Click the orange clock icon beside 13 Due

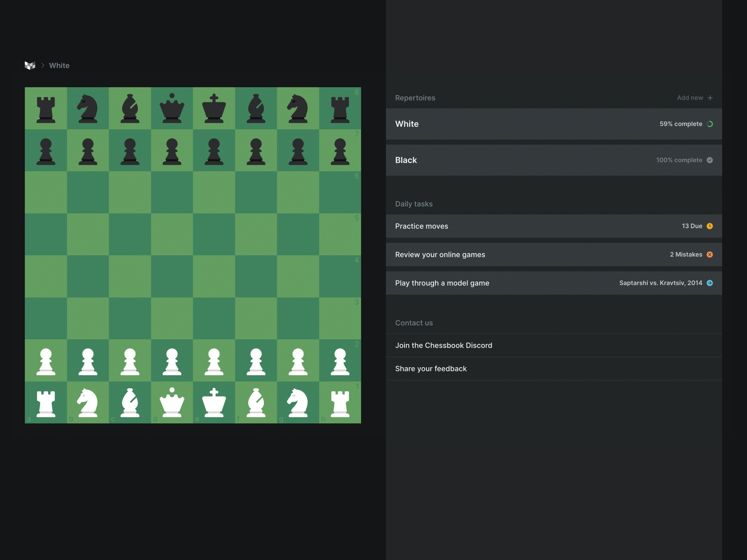pyautogui.click(x=710, y=226)
